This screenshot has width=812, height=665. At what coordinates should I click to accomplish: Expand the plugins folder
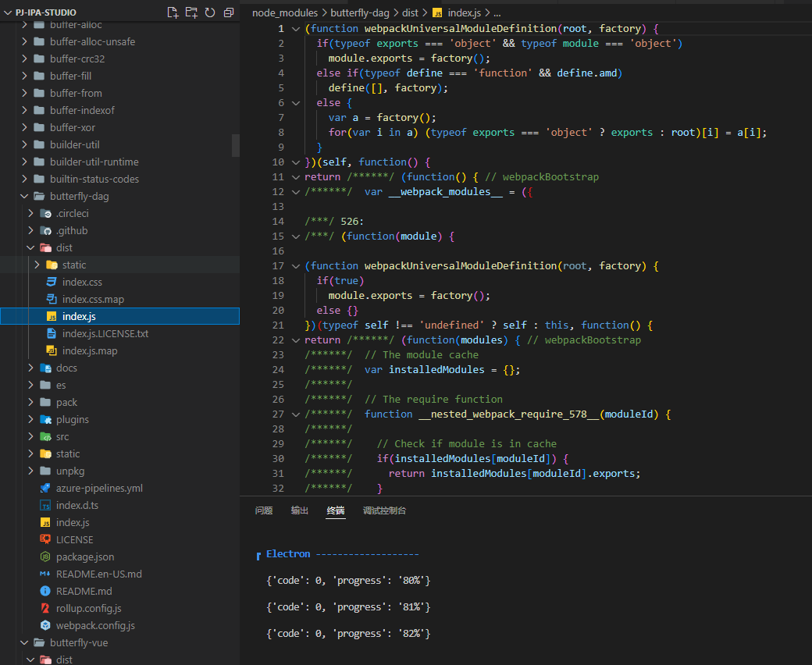coord(30,419)
